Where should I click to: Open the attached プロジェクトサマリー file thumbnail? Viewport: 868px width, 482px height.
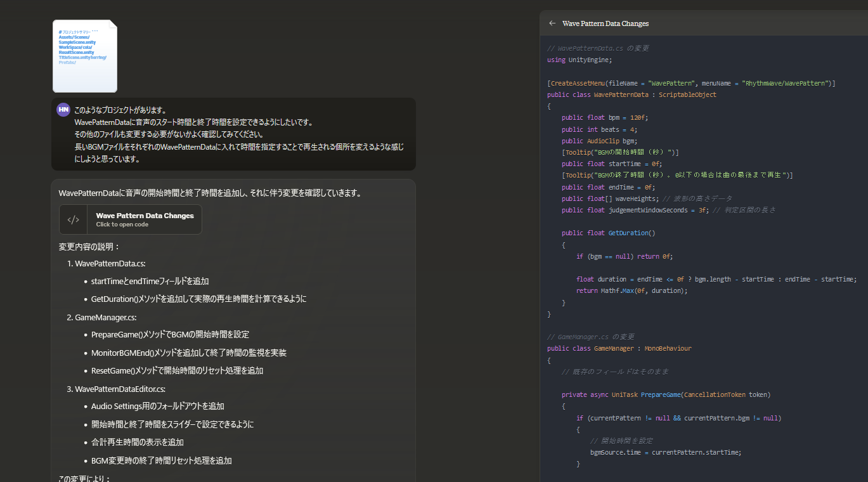coord(84,56)
